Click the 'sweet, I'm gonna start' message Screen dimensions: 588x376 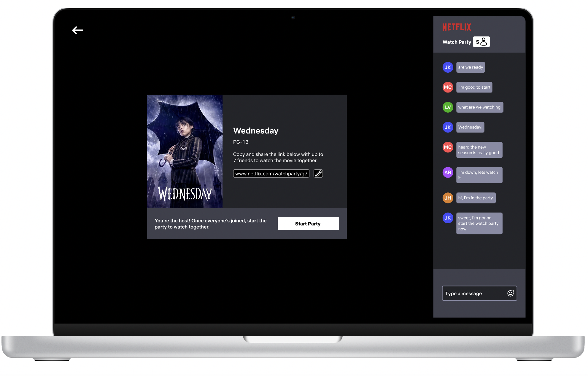coord(479,223)
